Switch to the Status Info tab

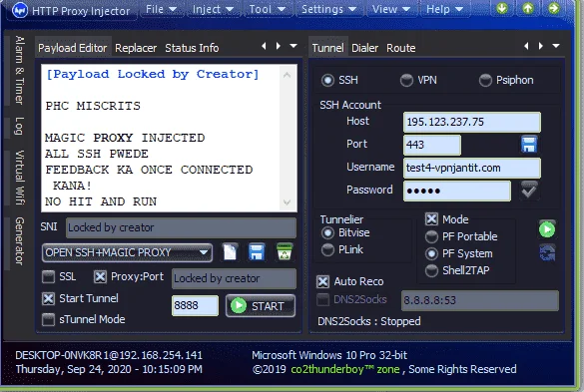(x=192, y=48)
